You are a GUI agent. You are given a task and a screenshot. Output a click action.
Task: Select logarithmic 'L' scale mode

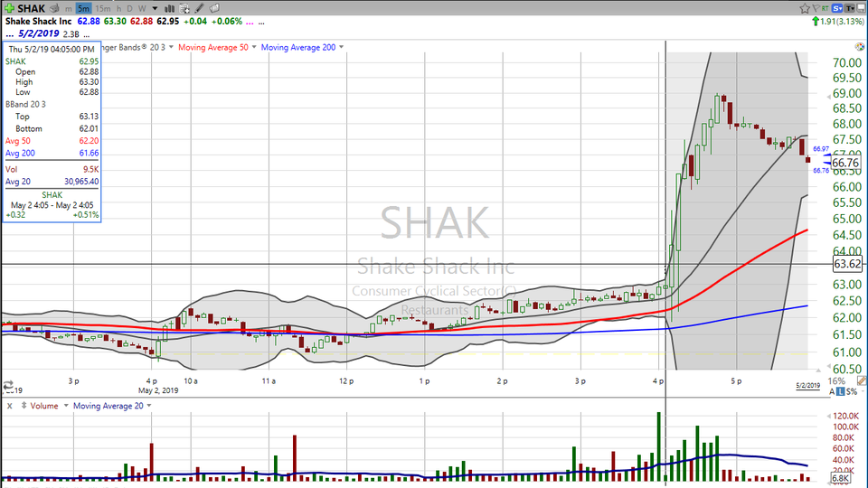pos(840,391)
